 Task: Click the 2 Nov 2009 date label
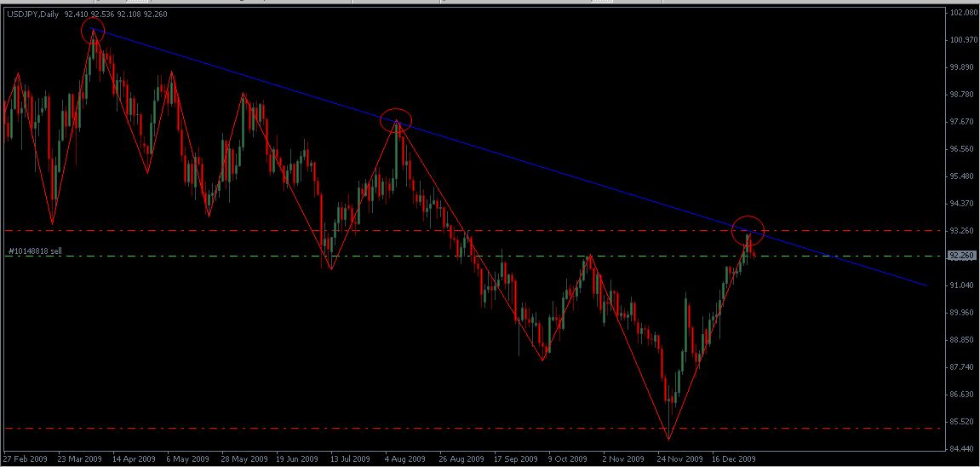623,458
